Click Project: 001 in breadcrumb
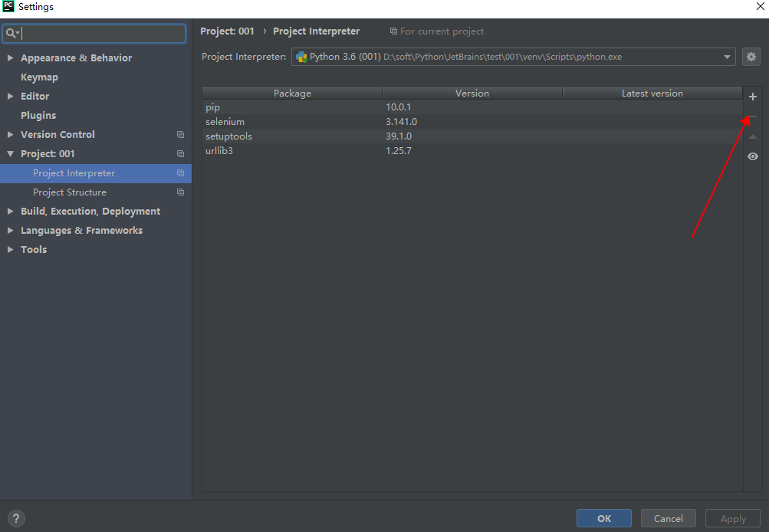Viewport: 769px width, 532px height. pos(227,31)
